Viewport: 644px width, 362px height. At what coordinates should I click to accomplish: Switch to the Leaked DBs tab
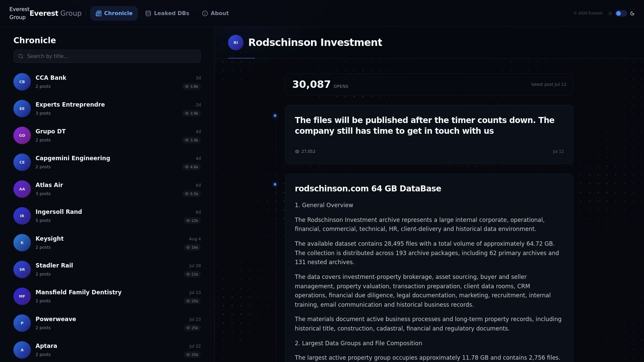167,13
